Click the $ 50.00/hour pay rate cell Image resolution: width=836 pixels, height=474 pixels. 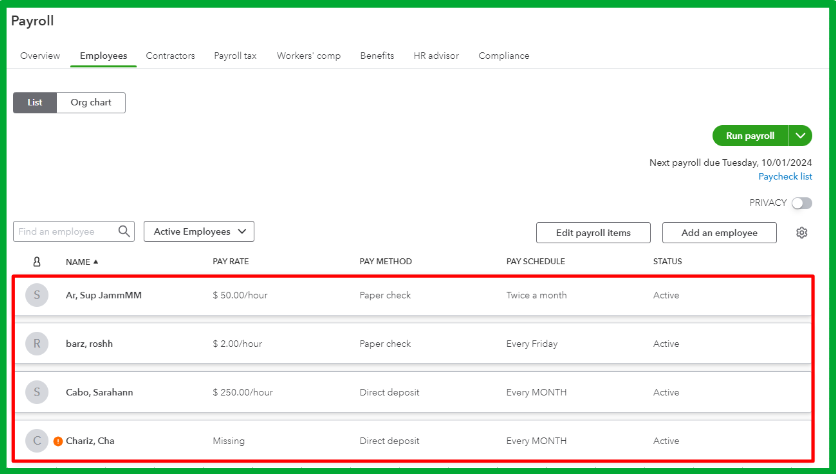tap(240, 295)
